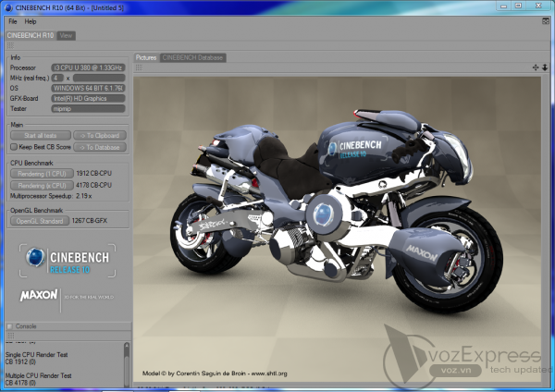The image size is (555, 392).
Task: Click the MHz core count field
Action: (x=57, y=78)
